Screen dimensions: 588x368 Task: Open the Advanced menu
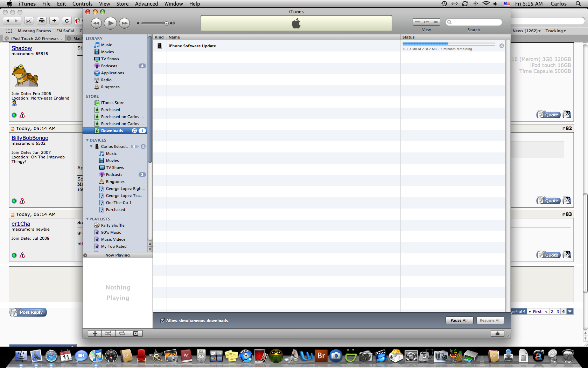146,4
